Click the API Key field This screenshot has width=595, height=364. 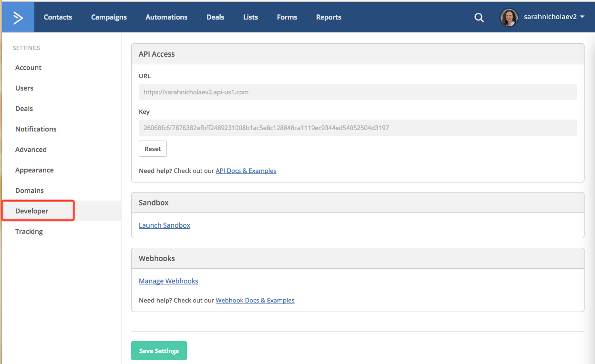coord(357,128)
